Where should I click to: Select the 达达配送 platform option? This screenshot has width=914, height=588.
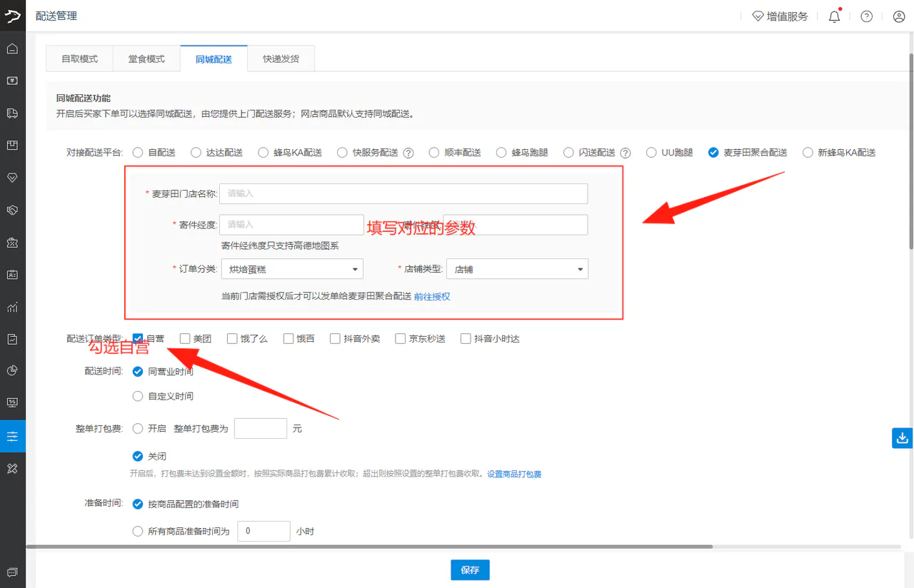(196, 153)
